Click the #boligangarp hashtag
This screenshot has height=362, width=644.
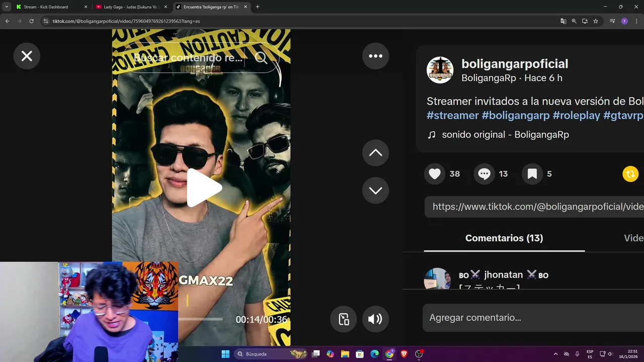coord(515,115)
